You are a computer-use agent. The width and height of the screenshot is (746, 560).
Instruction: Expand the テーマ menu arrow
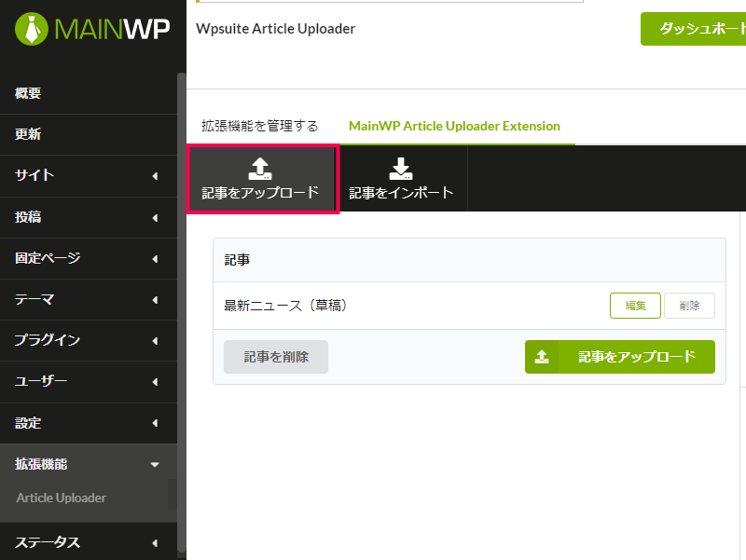pos(155,299)
